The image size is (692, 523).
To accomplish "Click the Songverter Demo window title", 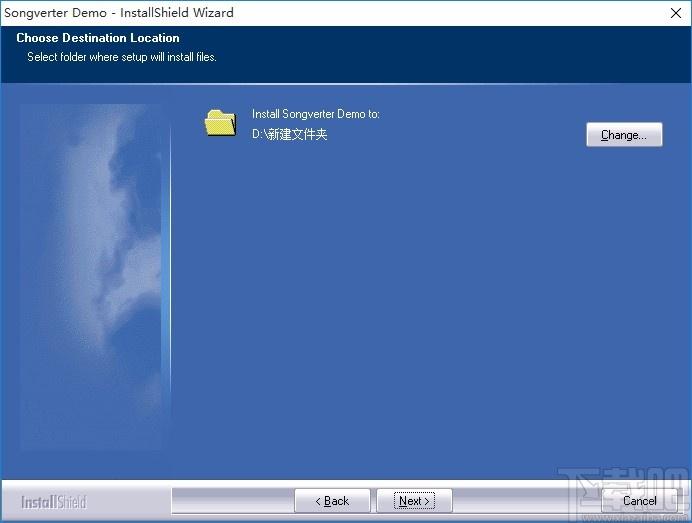I will click(x=119, y=13).
